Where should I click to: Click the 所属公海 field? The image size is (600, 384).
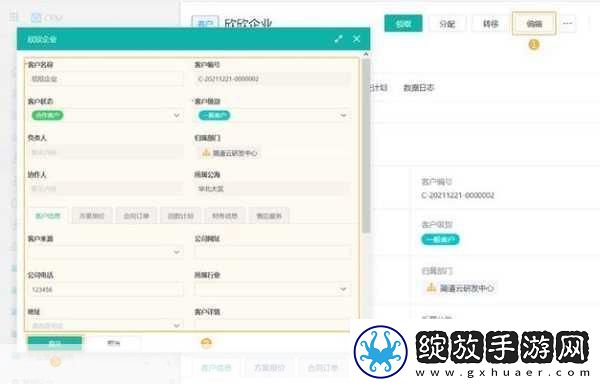coord(272,189)
